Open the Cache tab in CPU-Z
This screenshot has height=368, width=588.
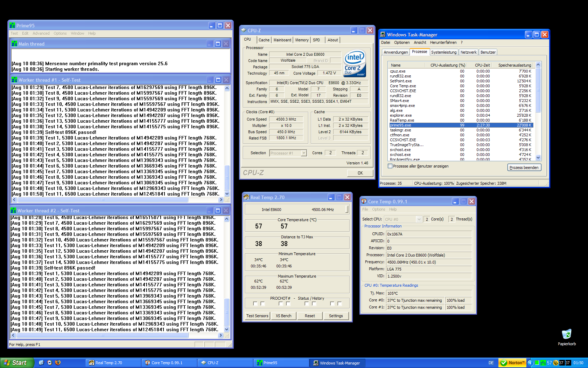pyautogui.click(x=264, y=40)
